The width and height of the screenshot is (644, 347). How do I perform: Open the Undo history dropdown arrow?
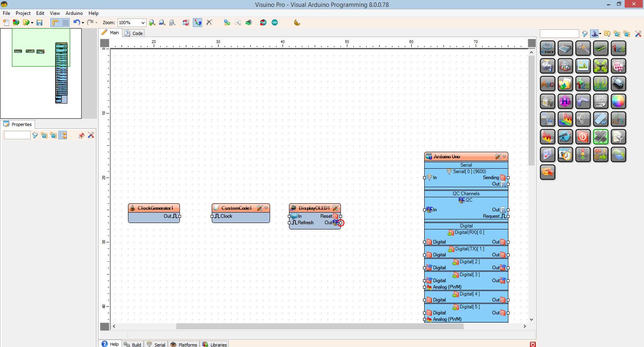[x=83, y=23]
